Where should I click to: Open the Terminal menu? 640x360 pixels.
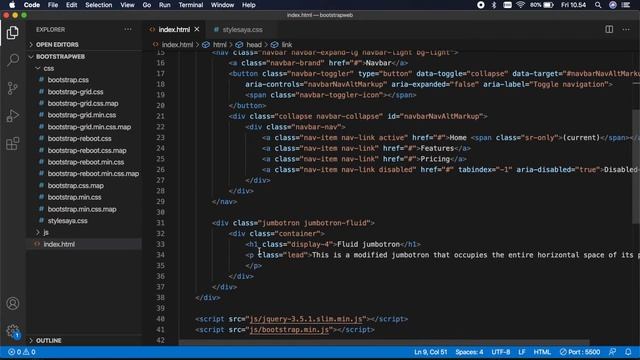pyautogui.click(x=191, y=5)
